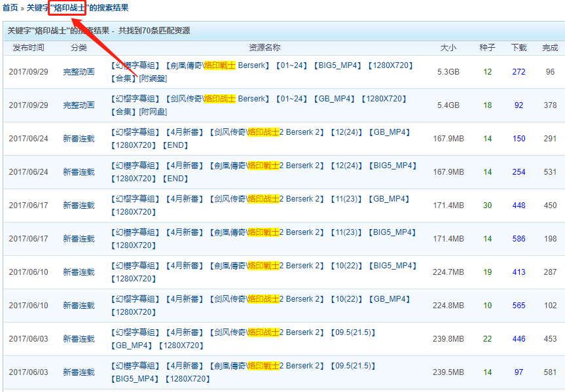Screen dimensions: 565x392
Task: Click the 5.4GB size cell
Action: [x=448, y=105]
